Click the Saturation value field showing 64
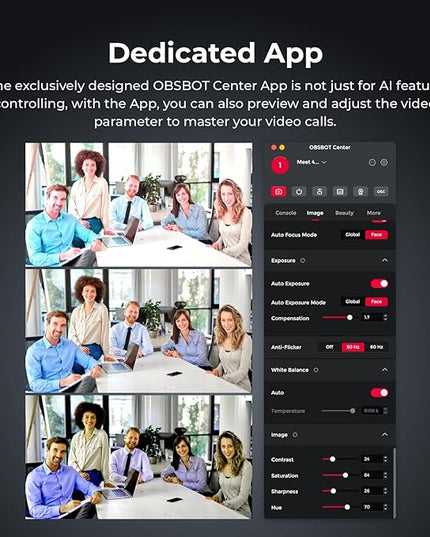This screenshot has width=430, height=537. pyautogui.click(x=372, y=475)
